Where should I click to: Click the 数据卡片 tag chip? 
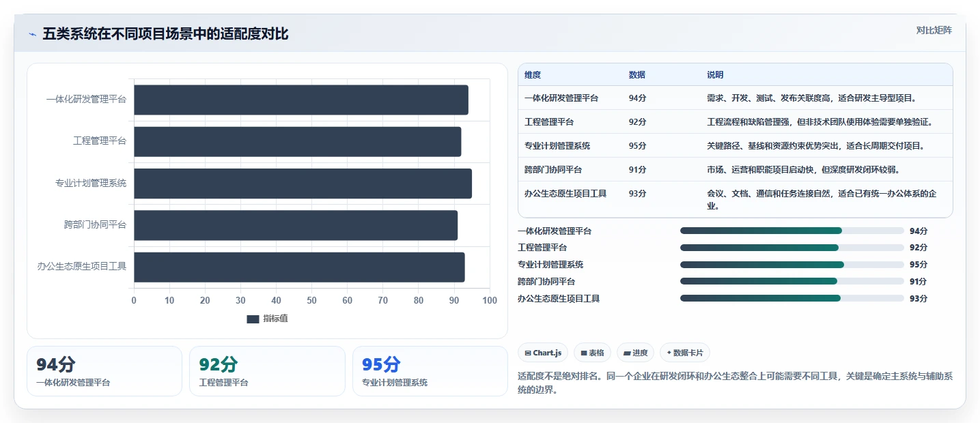pyautogui.click(x=685, y=353)
